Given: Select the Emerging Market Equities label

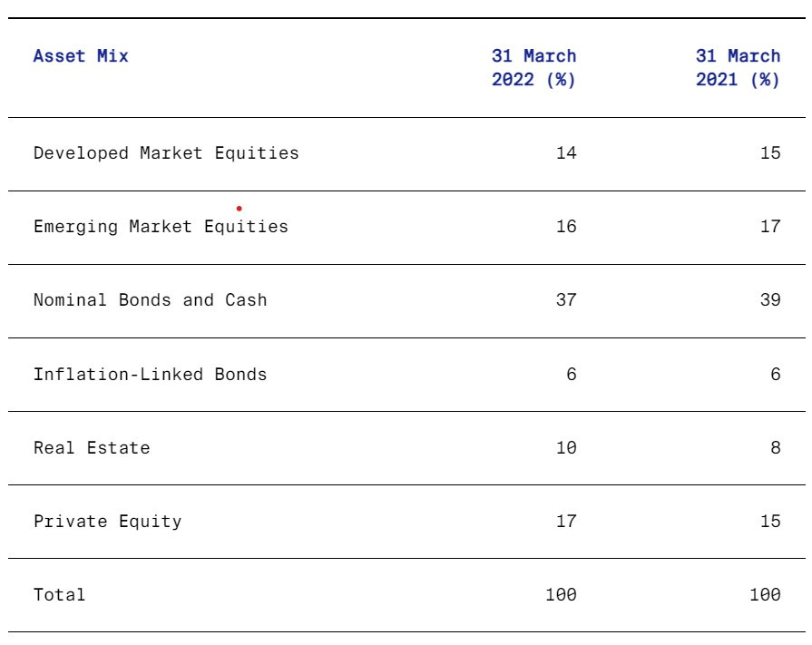Looking at the screenshot, I should 161,227.
